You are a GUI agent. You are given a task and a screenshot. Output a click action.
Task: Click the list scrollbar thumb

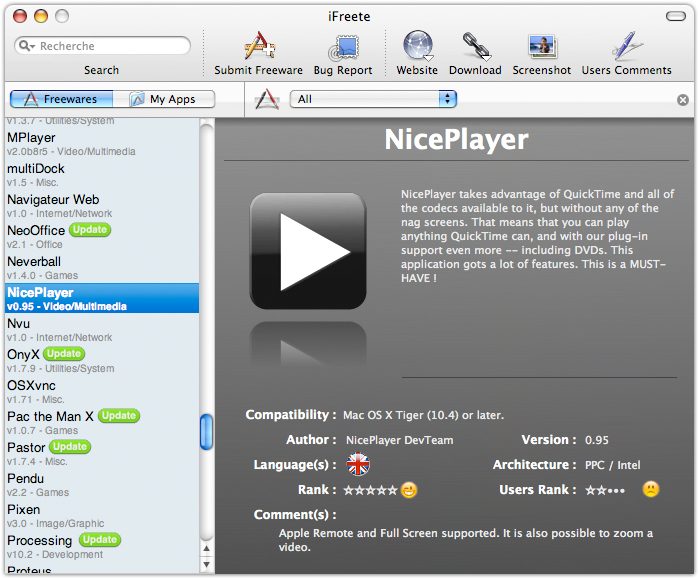pos(206,432)
